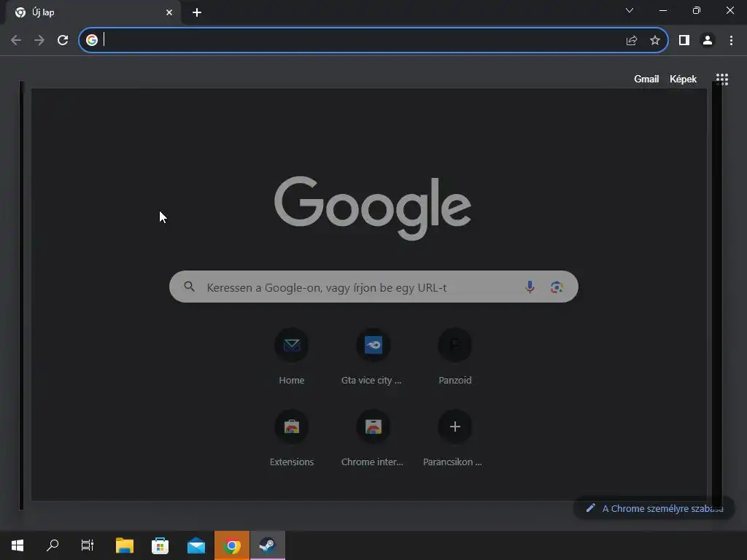Bookmark this tab with star icon

click(x=655, y=41)
